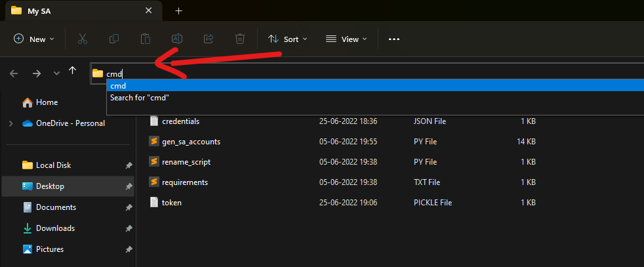Click the Rename icon in toolbar
The image size is (644, 267).
(177, 39)
